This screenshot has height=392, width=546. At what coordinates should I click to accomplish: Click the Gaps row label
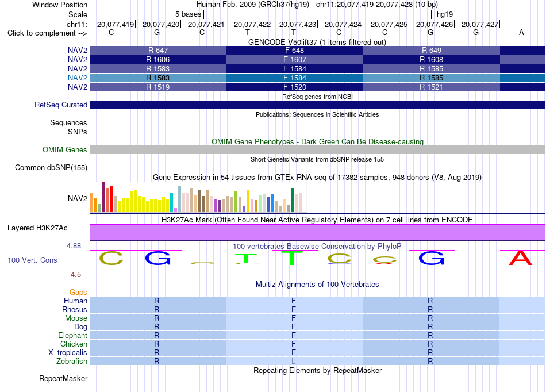click(78, 292)
